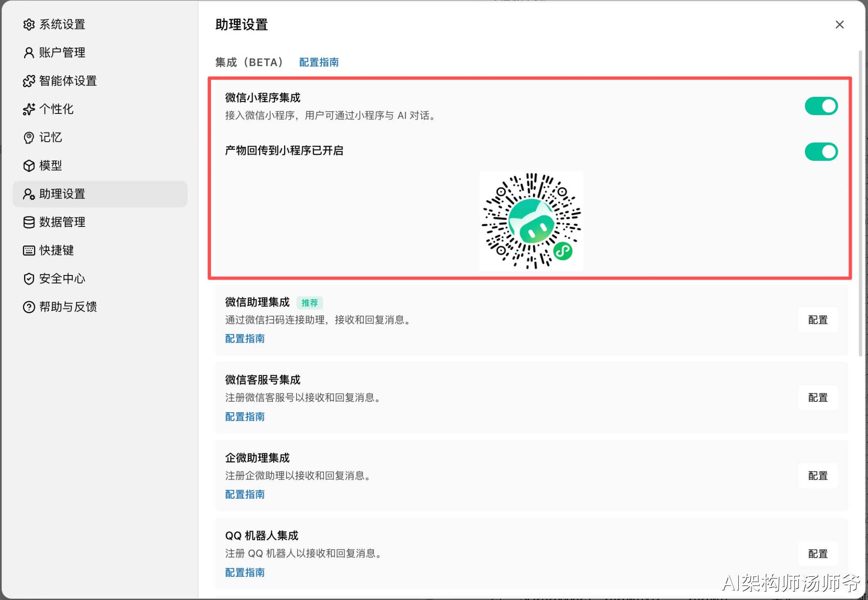Image resolution: width=868 pixels, height=600 pixels.
Task: Click the 集成（BETA） section title
Action: coord(249,62)
